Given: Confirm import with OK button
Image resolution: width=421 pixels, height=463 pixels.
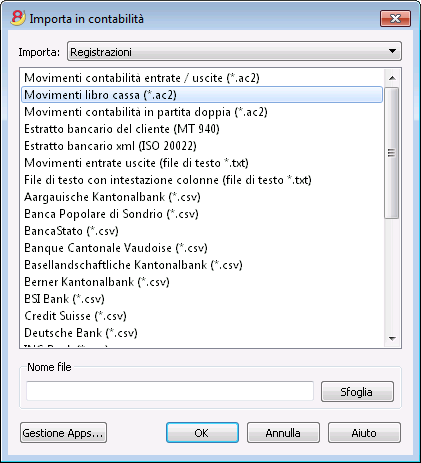Looking at the screenshot, I should (202, 433).
